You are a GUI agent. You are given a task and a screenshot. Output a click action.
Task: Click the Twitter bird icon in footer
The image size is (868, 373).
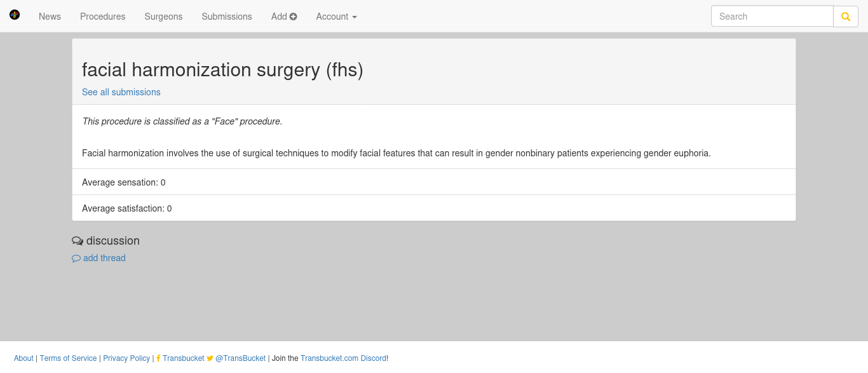pyautogui.click(x=210, y=358)
